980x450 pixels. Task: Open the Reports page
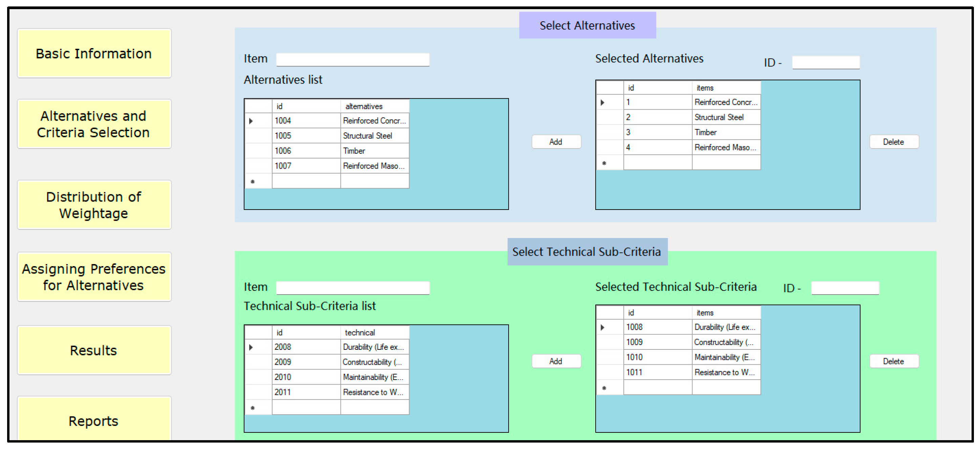tap(94, 420)
